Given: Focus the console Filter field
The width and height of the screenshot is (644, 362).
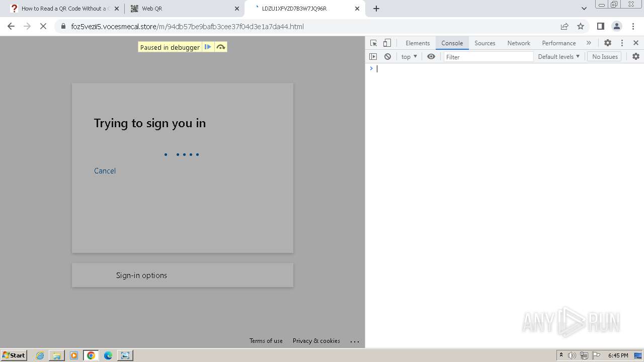Looking at the screenshot, I should coord(488,57).
